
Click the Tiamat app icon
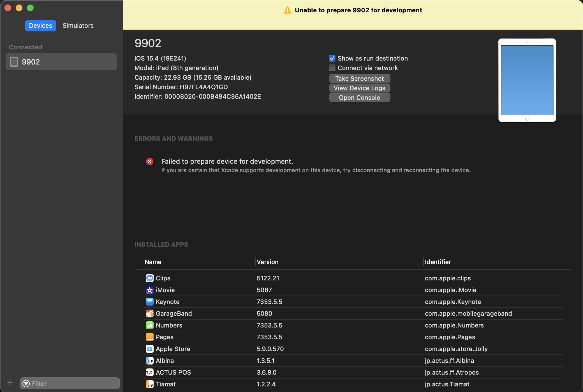pos(150,384)
